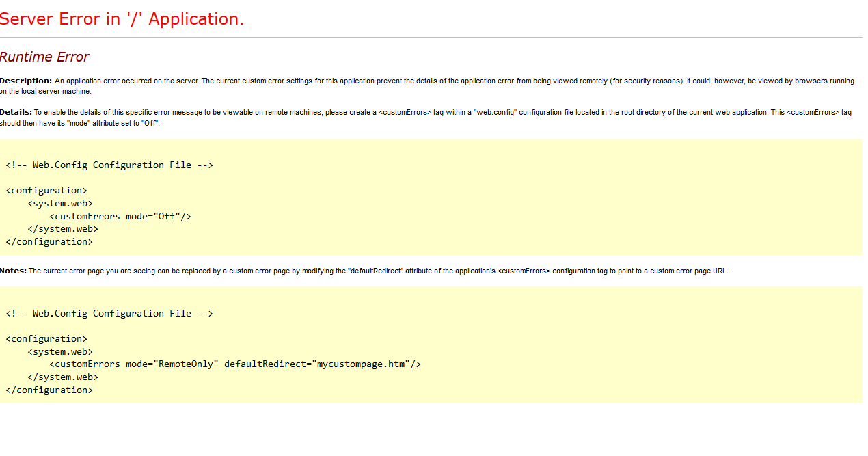Click the bold "Details:" label
868x456 pixels.
pos(16,112)
